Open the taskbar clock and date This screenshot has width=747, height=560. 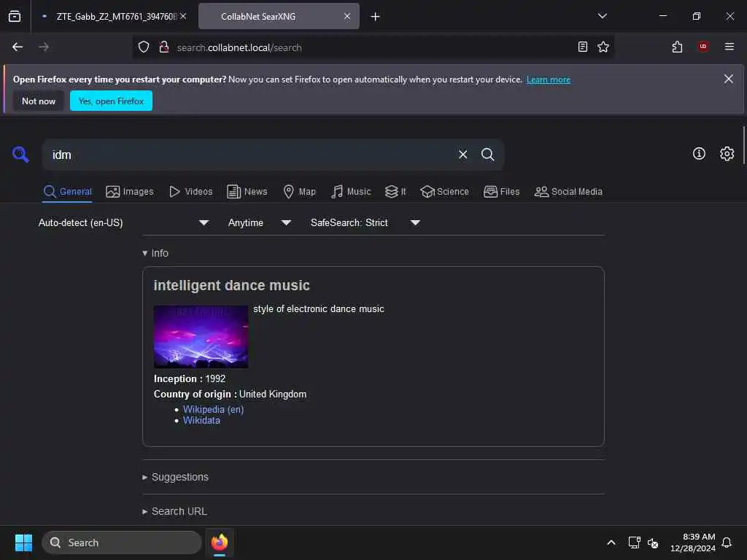(692, 542)
